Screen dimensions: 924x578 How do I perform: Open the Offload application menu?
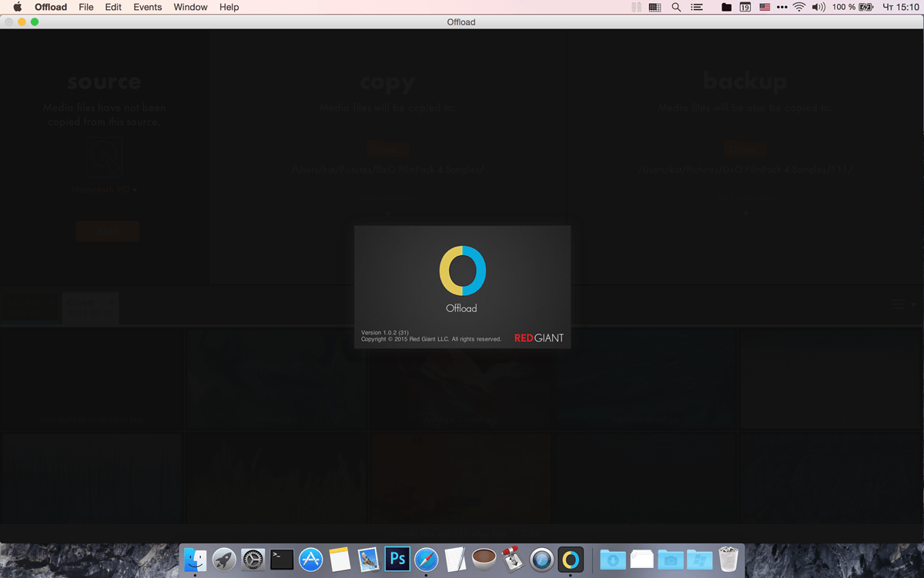[x=51, y=7]
